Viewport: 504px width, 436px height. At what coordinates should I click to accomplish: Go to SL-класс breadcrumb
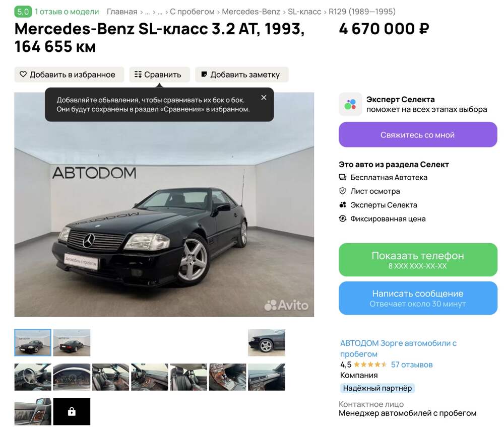pos(304,12)
